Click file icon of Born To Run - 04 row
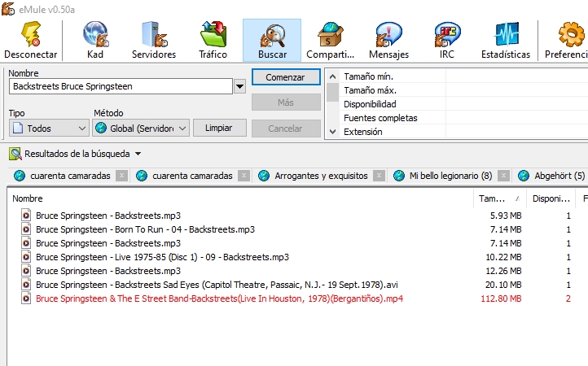 (26, 229)
